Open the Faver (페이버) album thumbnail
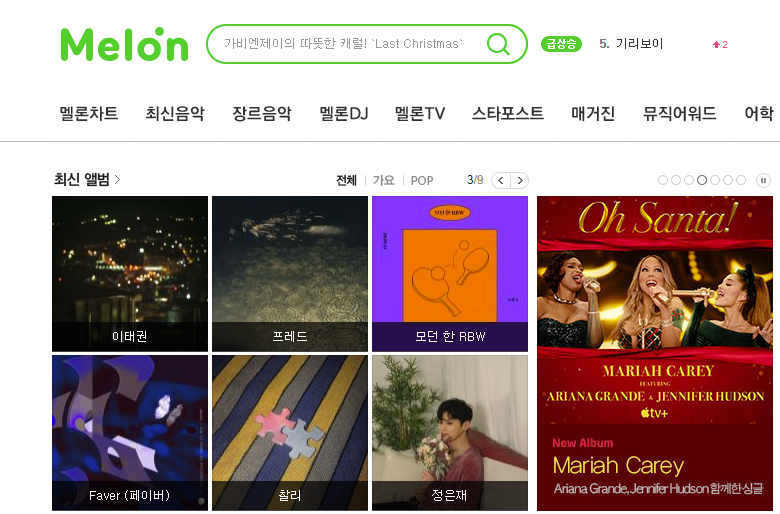780x514 pixels. click(130, 433)
